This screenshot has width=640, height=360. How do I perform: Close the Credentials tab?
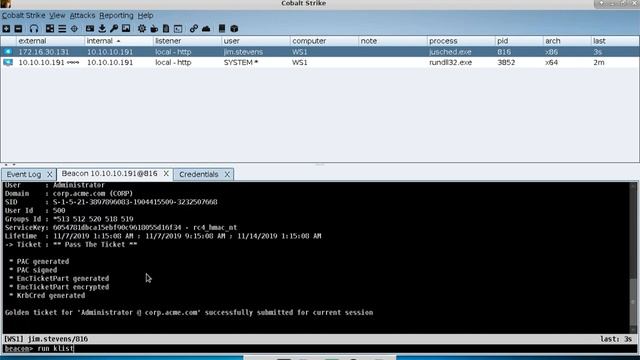pos(227,174)
